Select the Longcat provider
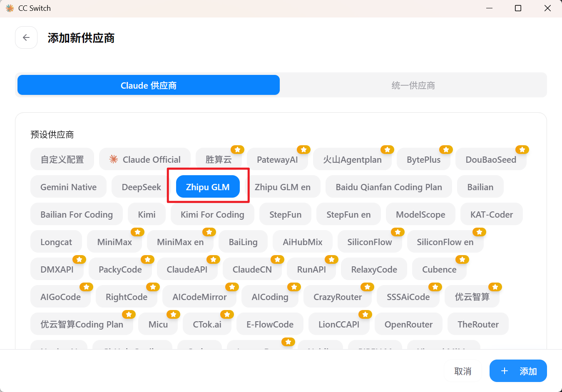Viewport: 562px width, 392px height. pyautogui.click(x=56, y=242)
